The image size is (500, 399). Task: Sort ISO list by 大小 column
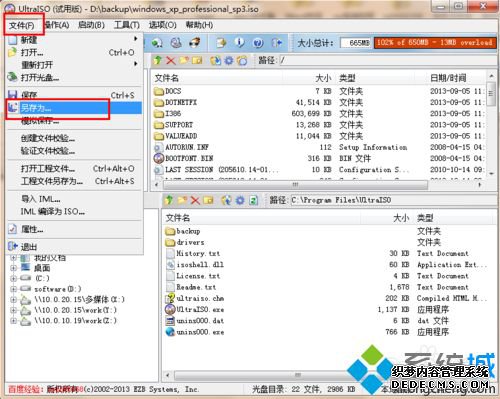point(323,78)
